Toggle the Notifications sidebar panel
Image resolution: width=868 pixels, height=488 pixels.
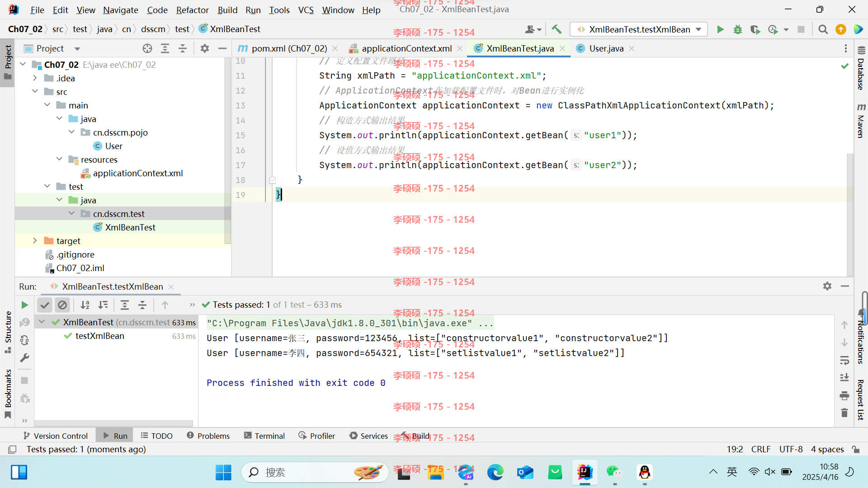(861, 337)
